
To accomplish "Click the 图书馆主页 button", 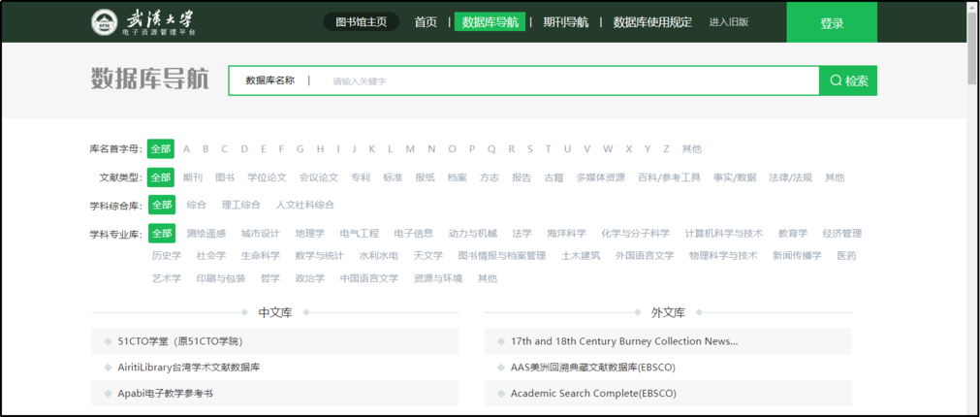I will coord(361,22).
